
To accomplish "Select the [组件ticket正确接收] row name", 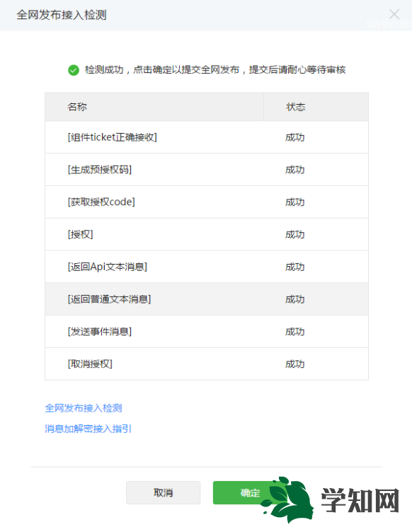I will tap(113, 137).
